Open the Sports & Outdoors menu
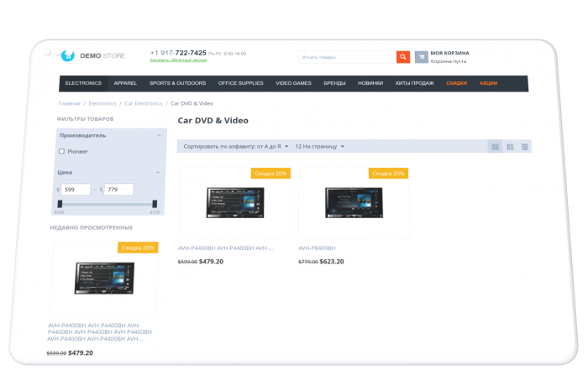Viewport: 588px width, 391px height. coord(178,83)
